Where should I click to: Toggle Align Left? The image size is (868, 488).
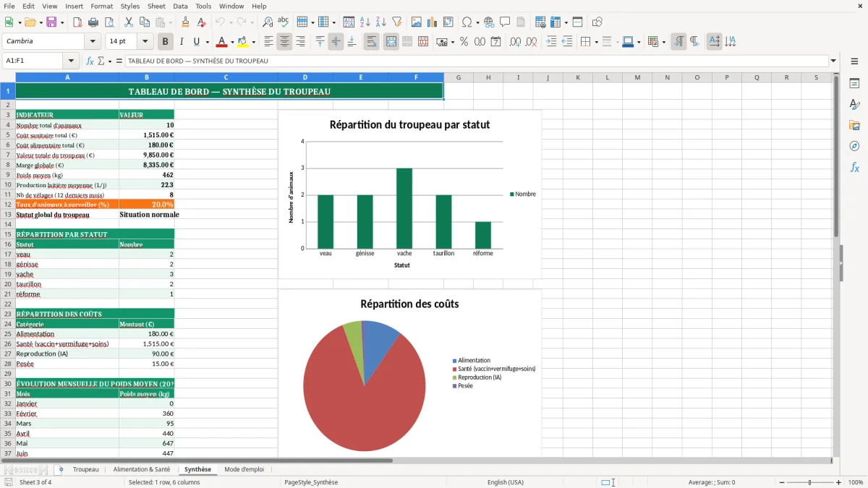[x=268, y=42]
